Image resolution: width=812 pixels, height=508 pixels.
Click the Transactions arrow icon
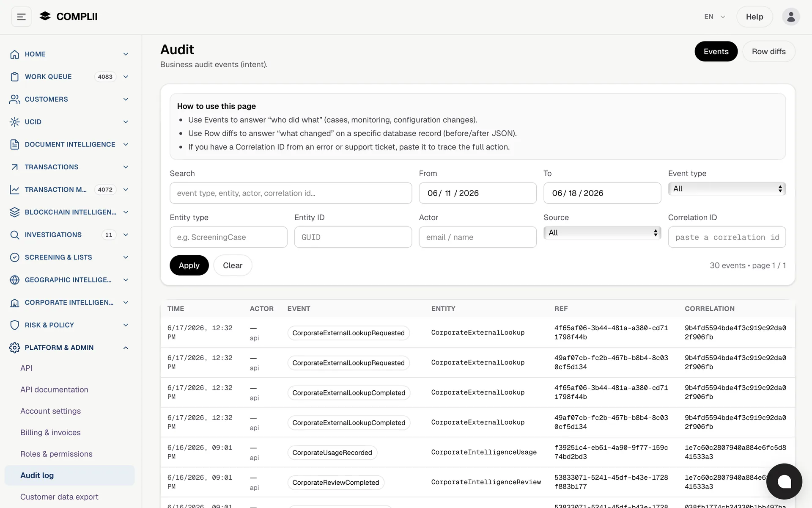[15, 167]
